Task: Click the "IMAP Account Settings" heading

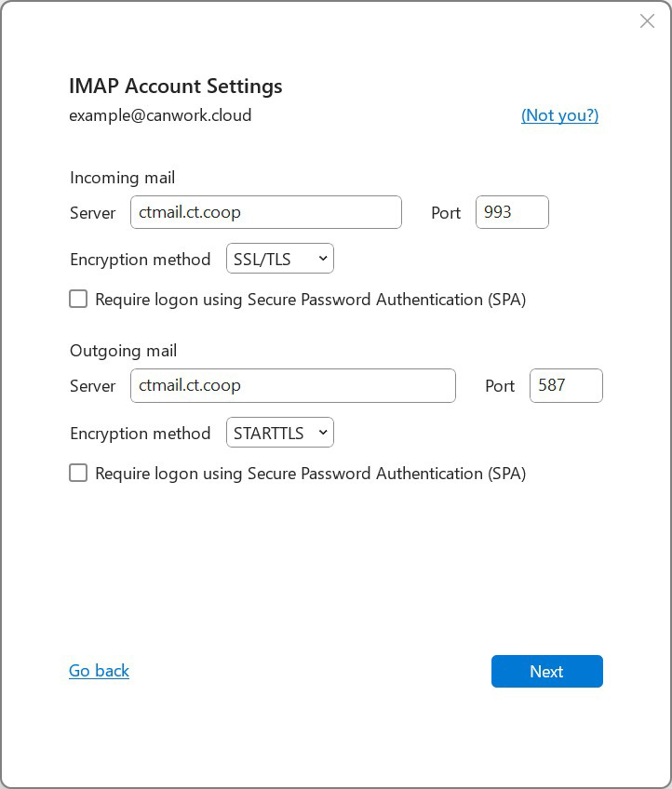Action: coord(175,87)
